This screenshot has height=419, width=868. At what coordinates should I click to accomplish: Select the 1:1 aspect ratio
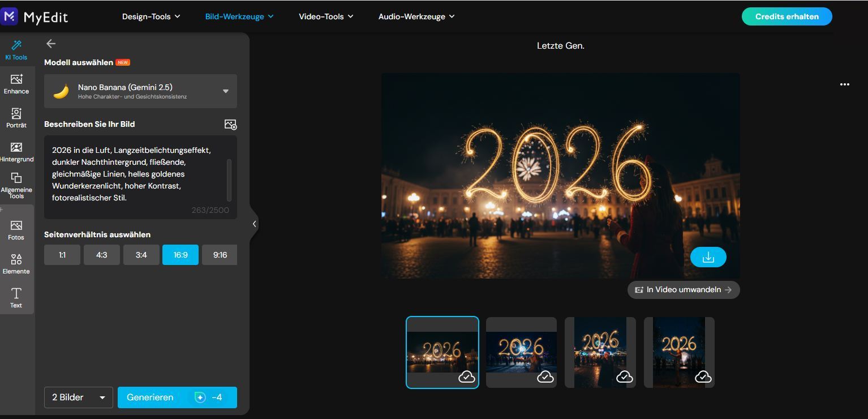(x=62, y=254)
